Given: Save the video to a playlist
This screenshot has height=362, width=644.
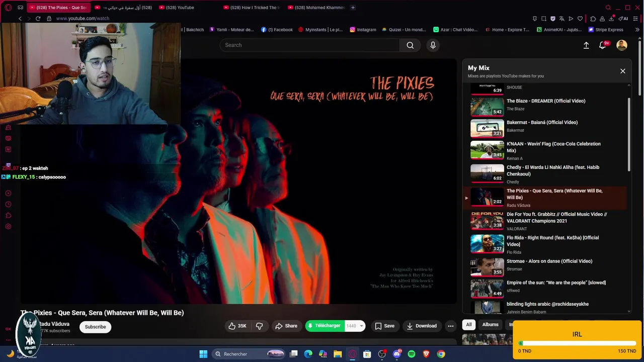Looking at the screenshot, I should pos(384,326).
